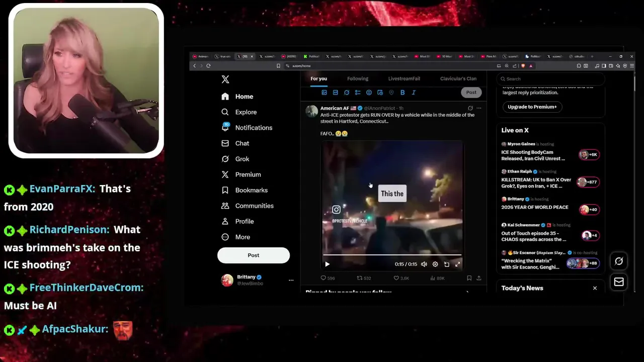Open Communities in the sidebar
Image resolution: width=644 pixels, height=362 pixels.
tap(248, 206)
